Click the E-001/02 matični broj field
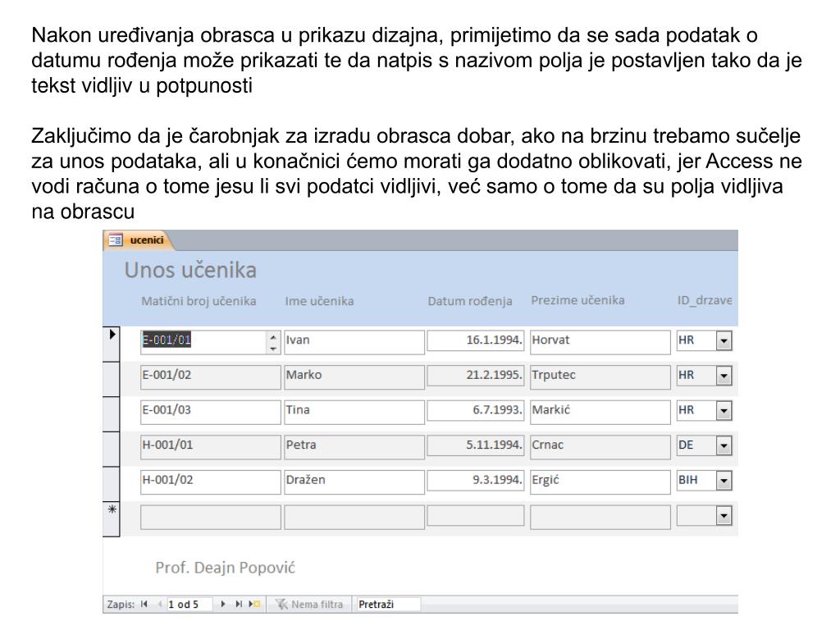The width and height of the screenshot is (840, 630). click(x=211, y=377)
